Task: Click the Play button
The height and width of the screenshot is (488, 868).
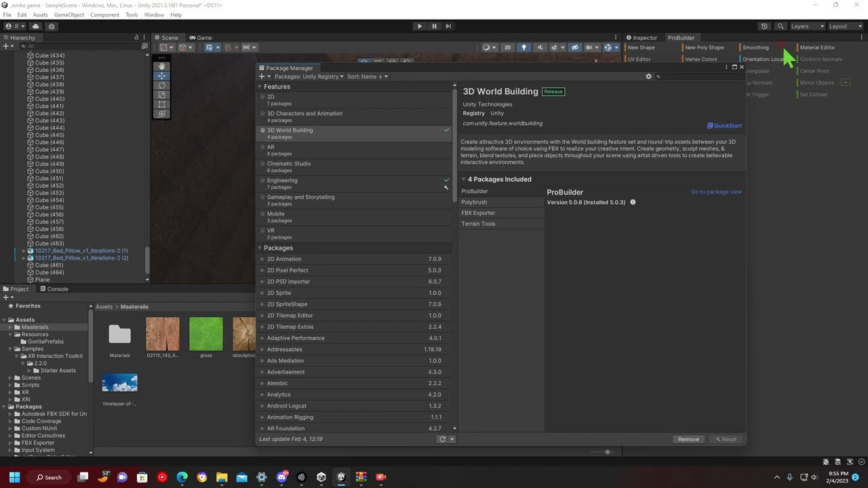Action: pyautogui.click(x=419, y=26)
